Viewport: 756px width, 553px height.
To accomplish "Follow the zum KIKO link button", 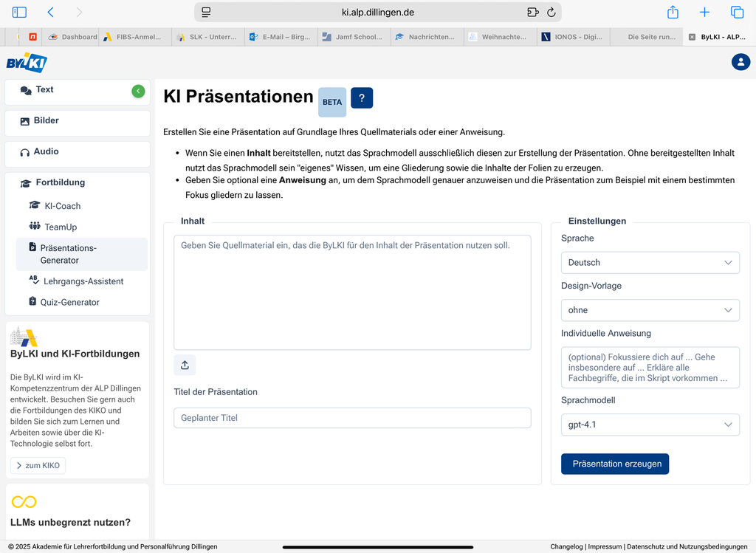I will 38,466.
